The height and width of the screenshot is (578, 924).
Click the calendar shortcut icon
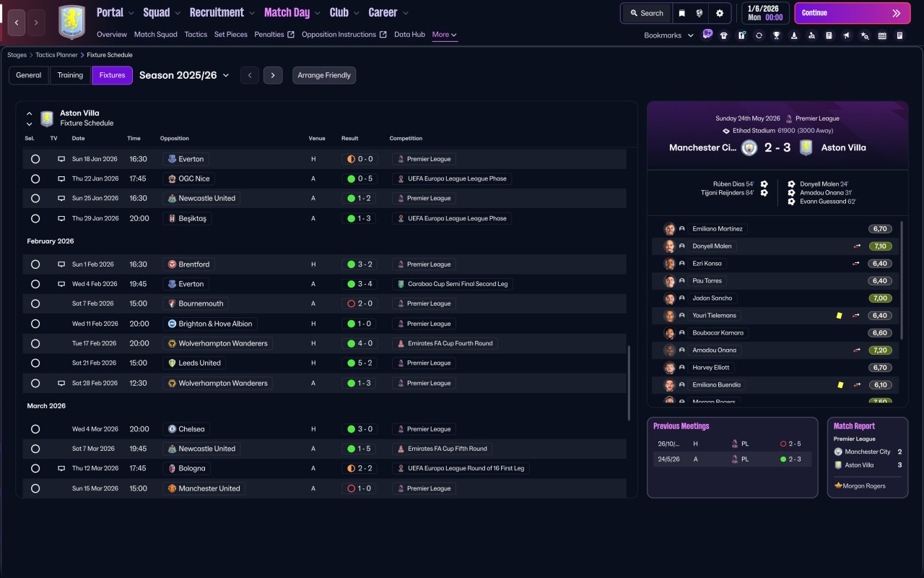coord(882,35)
